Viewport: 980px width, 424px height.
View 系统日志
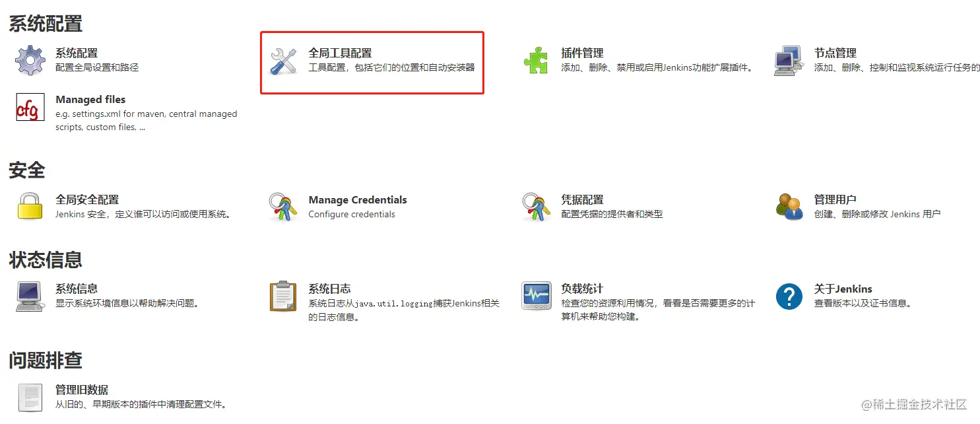[329, 289]
